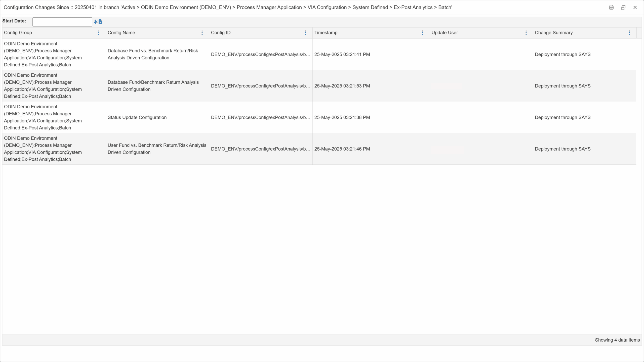Image resolution: width=644 pixels, height=362 pixels.
Task: Open Config Name column options menu
Action: [x=202, y=33]
